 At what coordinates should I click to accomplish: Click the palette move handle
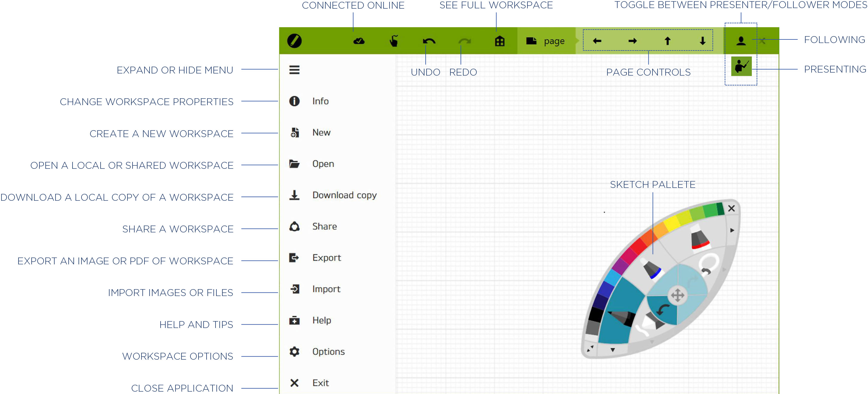pyautogui.click(x=677, y=295)
